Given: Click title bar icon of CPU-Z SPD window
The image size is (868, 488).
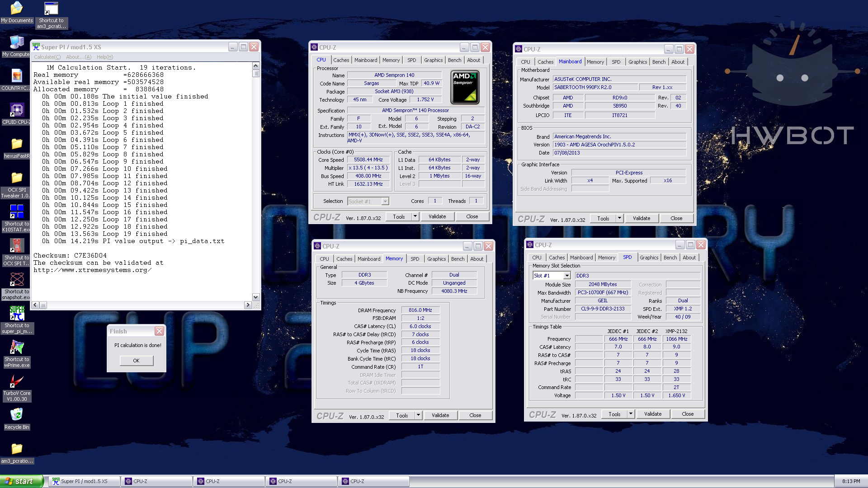Looking at the screenshot, I should (530, 244).
